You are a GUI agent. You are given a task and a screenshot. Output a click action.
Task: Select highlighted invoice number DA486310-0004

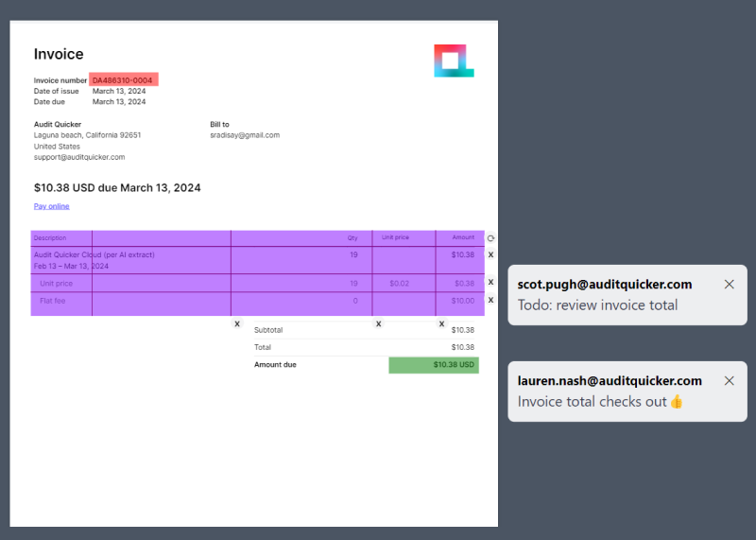point(124,79)
